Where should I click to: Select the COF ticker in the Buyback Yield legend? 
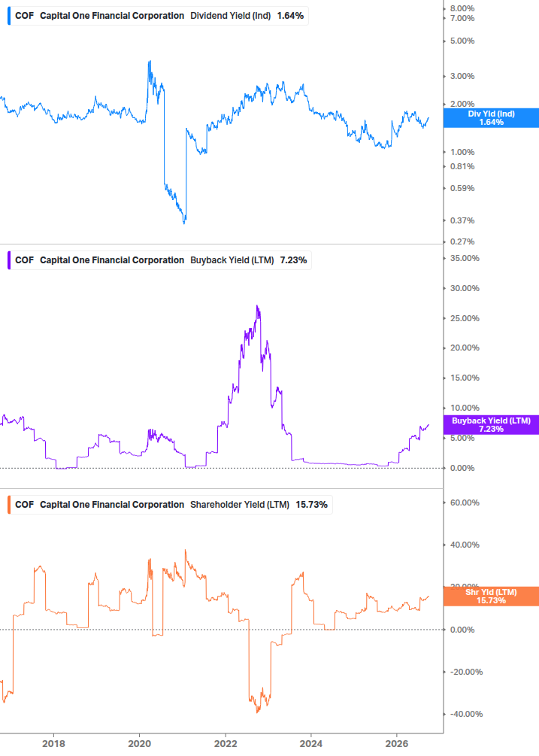[25, 260]
